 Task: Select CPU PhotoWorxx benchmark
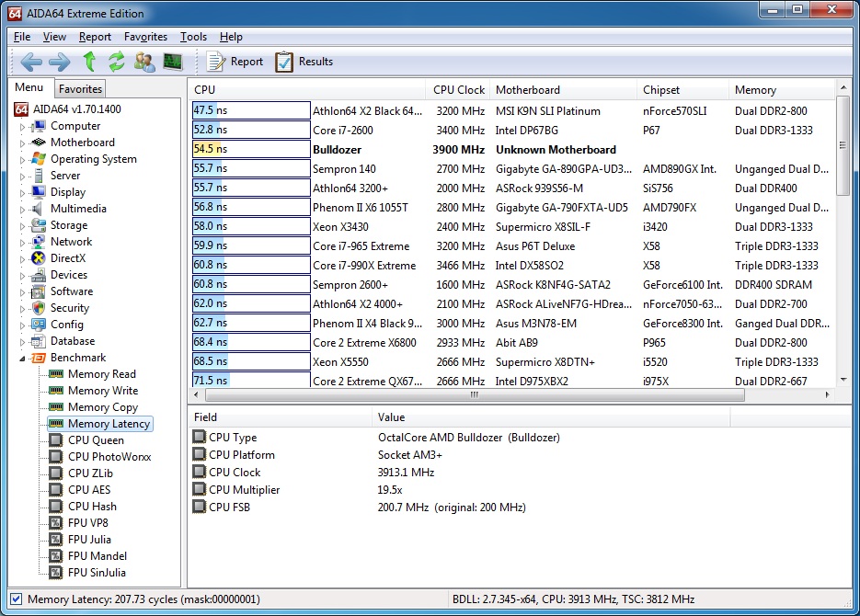[109, 457]
